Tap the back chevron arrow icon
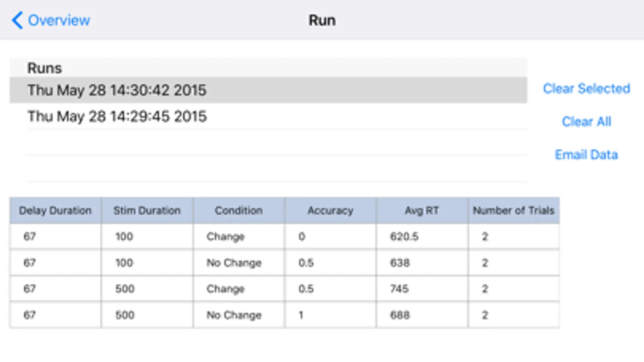This screenshot has width=644, height=362. (x=17, y=20)
